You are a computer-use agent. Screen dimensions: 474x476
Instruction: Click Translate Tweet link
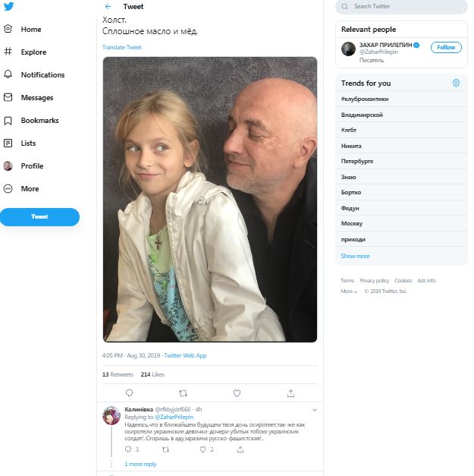[121, 47]
